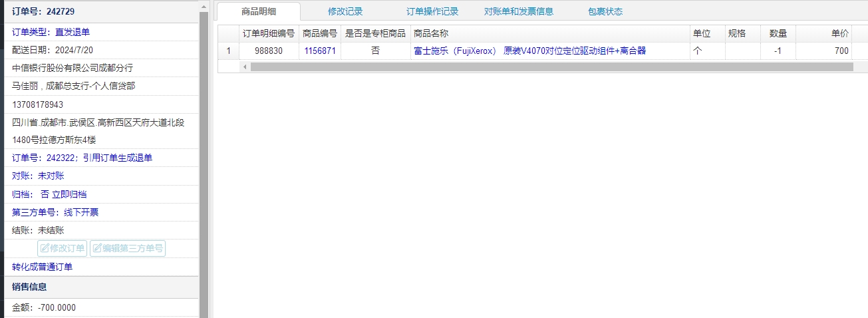
Task: Click 中信银行股份有限公司成都分行 text
Action: [x=73, y=68]
